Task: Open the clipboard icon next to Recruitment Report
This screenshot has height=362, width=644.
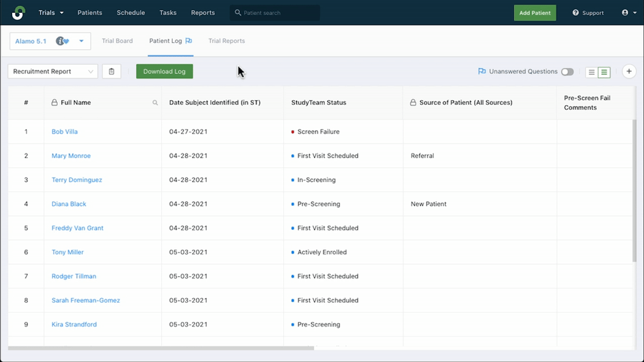Action: 112,71
